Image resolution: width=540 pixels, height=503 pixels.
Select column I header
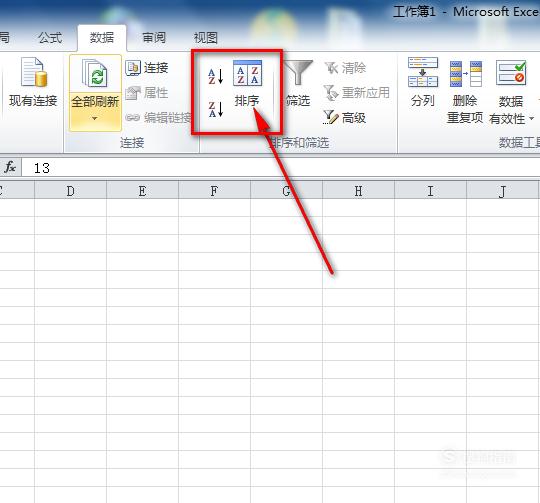pyautogui.click(x=430, y=190)
